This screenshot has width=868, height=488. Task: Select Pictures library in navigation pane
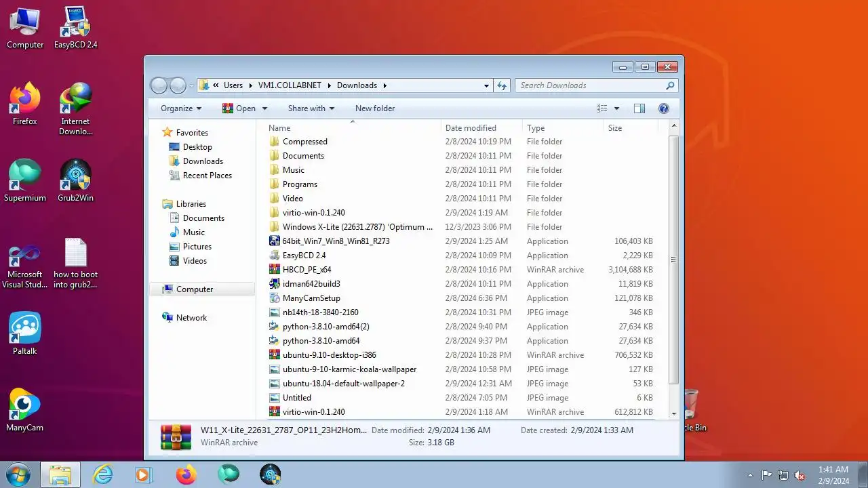click(x=197, y=247)
